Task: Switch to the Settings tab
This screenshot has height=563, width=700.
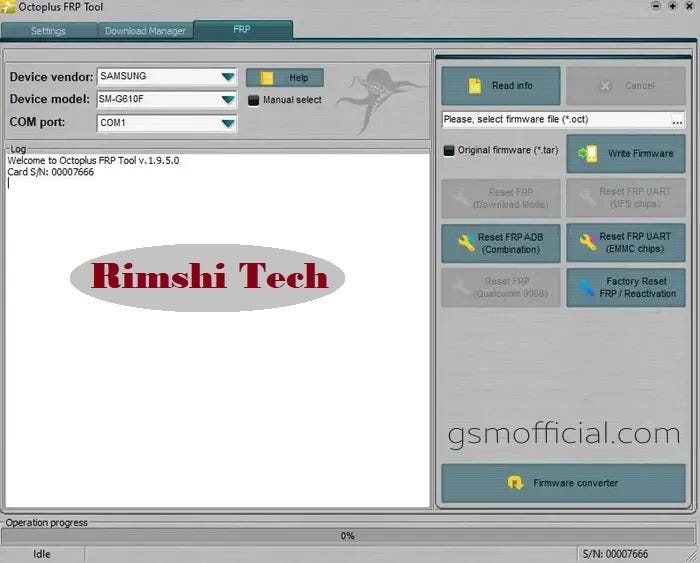Action: (x=48, y=31)
